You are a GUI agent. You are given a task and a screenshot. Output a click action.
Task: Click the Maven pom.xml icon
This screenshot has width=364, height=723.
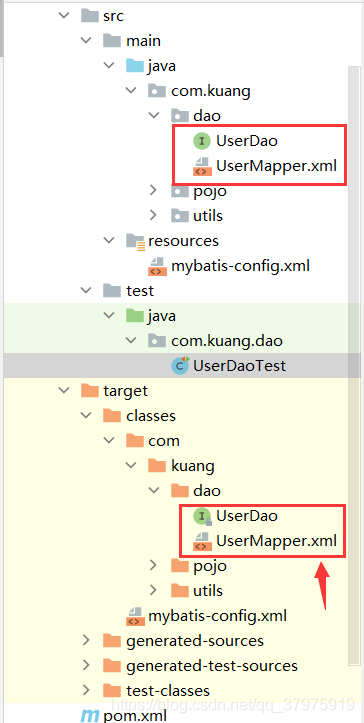click(90, 716)
